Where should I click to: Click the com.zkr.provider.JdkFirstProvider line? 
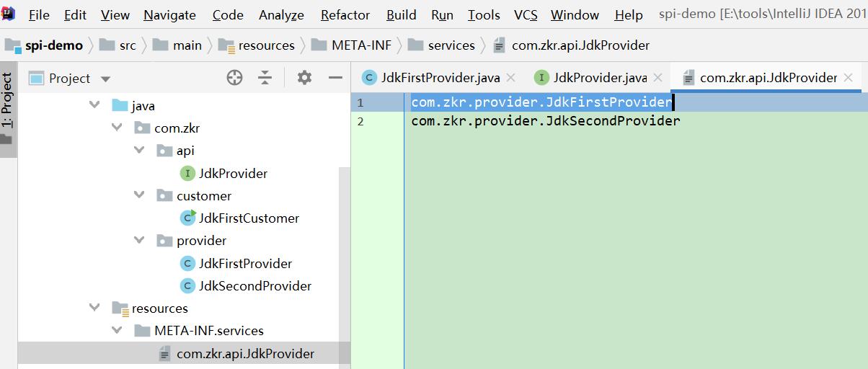point(541,102)
